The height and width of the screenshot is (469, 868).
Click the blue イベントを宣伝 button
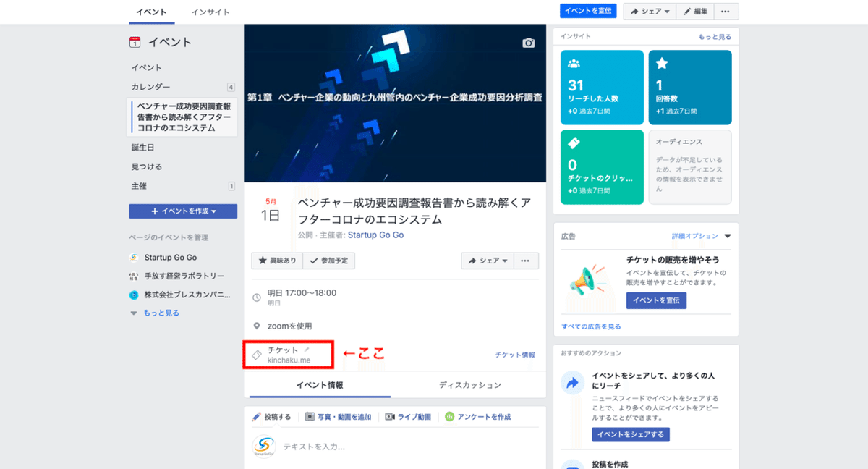(x=588, y=11)
